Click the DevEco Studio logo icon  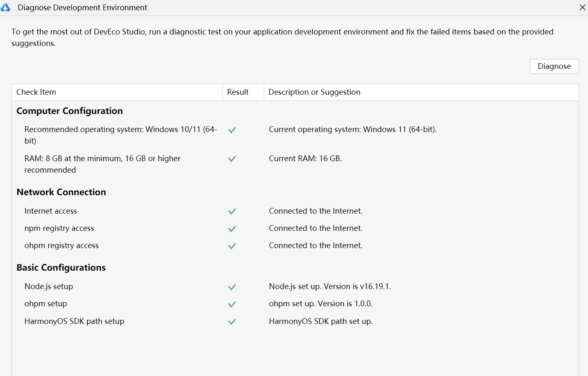point(5,7)
